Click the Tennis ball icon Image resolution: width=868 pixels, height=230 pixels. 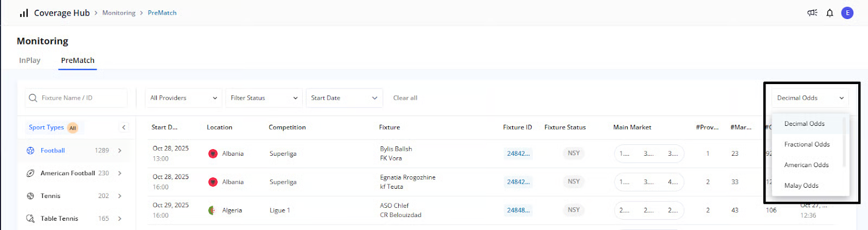[30, 196]
